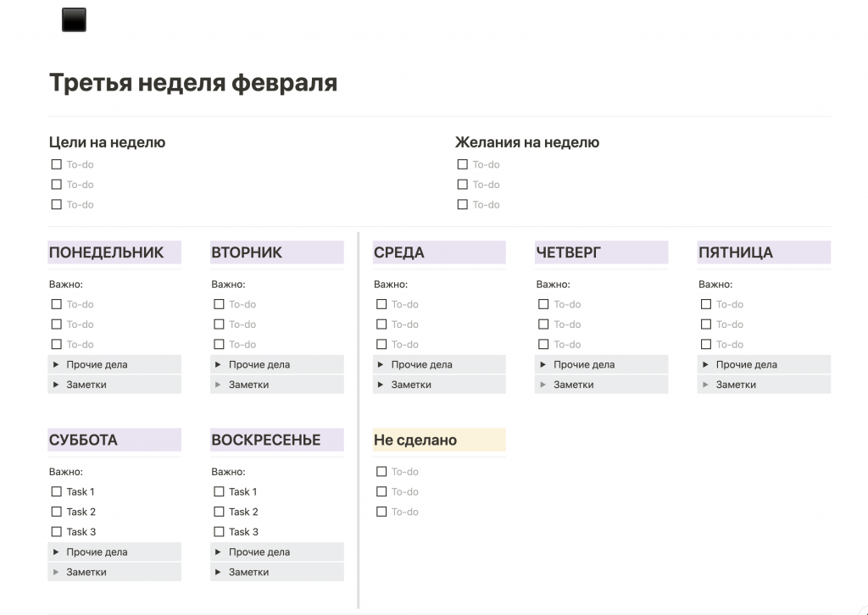Click the page title Третья неделя февраля
This screenshot has height=615, width=868.
click(193, 83)
